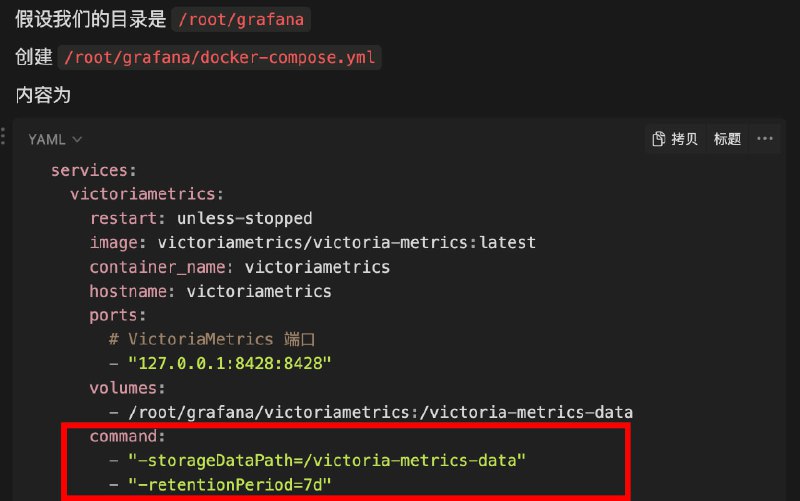The image size is (800, 501).
Task: Click the text 创建
Action: point(34,57)
